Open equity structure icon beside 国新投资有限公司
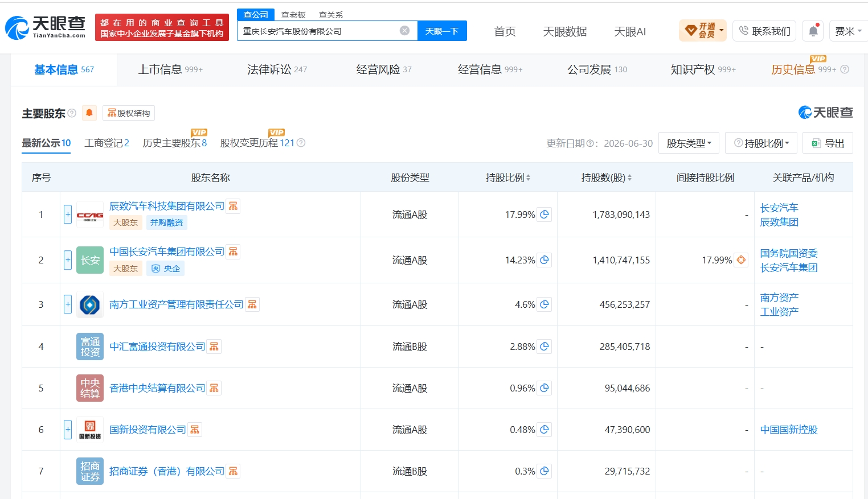Screen dimensions: 868x499 [x=195, y=430]
